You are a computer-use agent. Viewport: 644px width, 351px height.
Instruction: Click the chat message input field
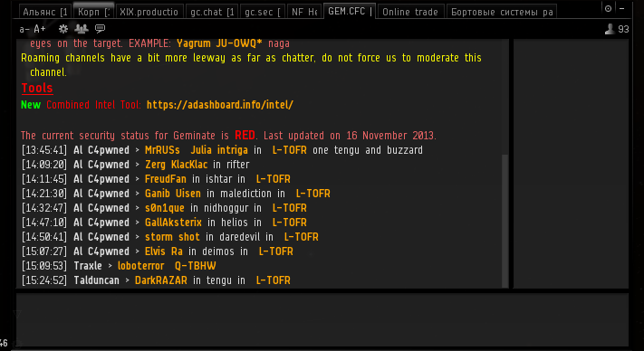click(322, 320)
